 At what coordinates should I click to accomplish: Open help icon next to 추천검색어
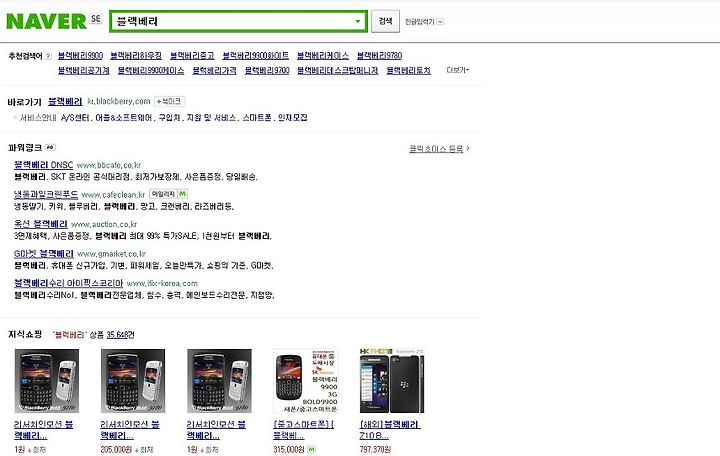point(48,56)
